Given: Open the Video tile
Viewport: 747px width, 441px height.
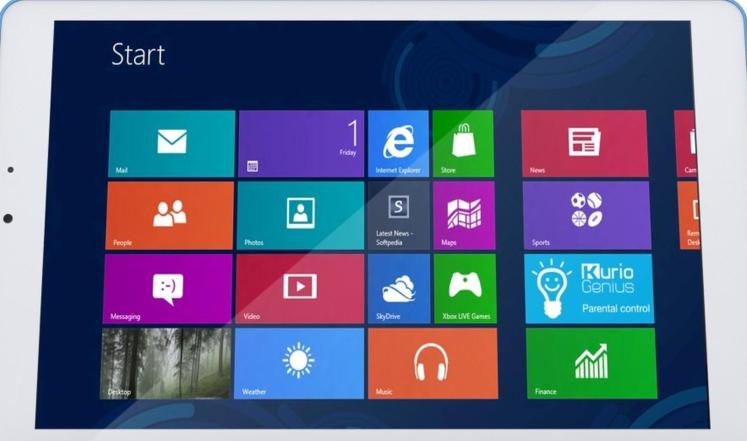Looking at the screenshot, I should point(299,288).
